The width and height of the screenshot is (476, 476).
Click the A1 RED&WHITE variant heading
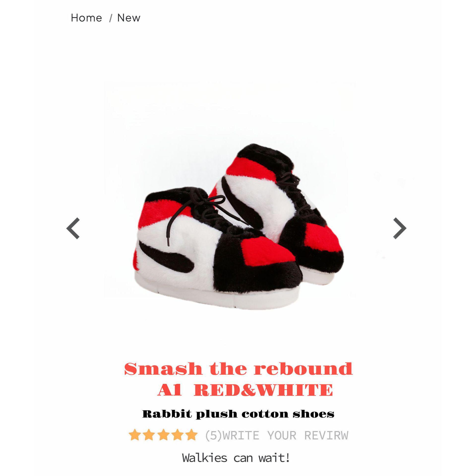245,390
